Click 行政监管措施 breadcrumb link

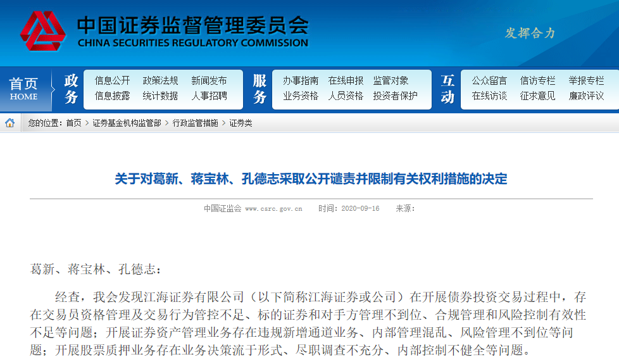[195, 123]
